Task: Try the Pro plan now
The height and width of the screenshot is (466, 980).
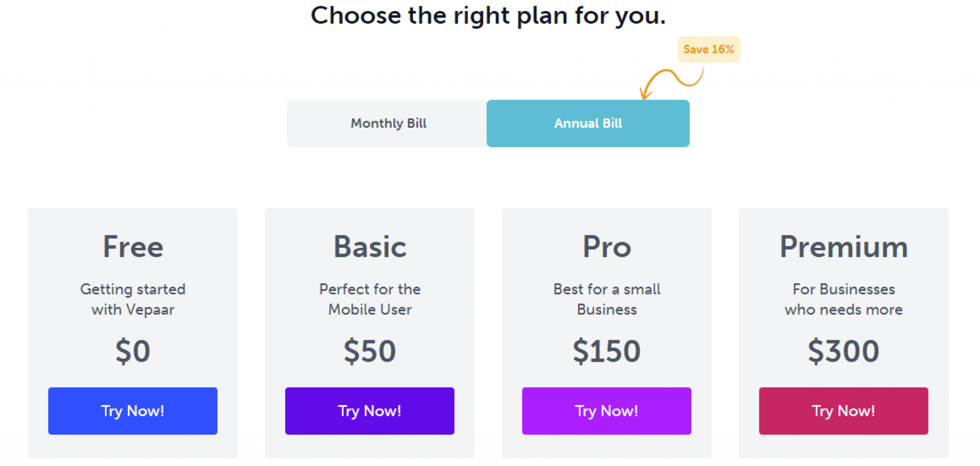Action: [606, 411]
